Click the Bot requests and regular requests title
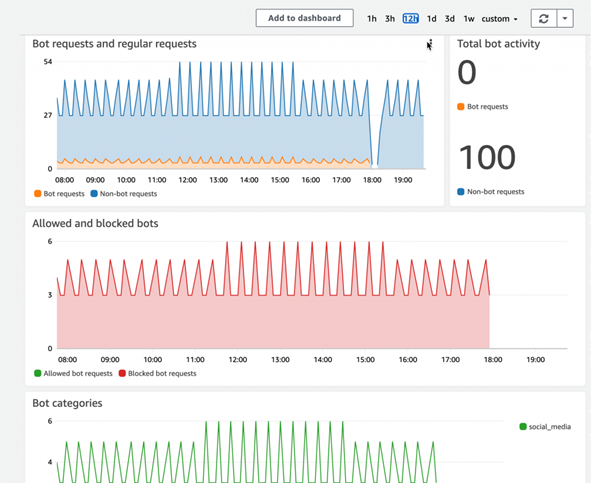Screen dimensions: 591x483 [x=114, y=44]
